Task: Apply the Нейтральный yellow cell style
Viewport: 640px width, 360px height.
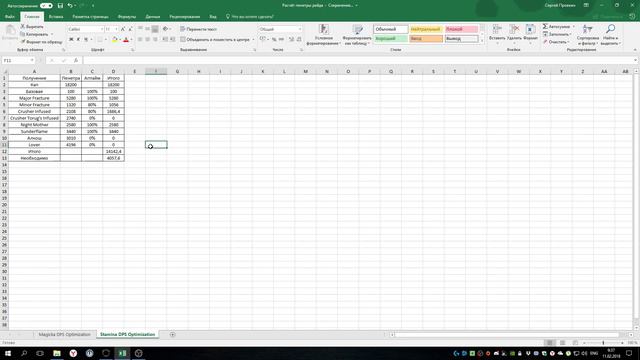Action: [426, 29]
